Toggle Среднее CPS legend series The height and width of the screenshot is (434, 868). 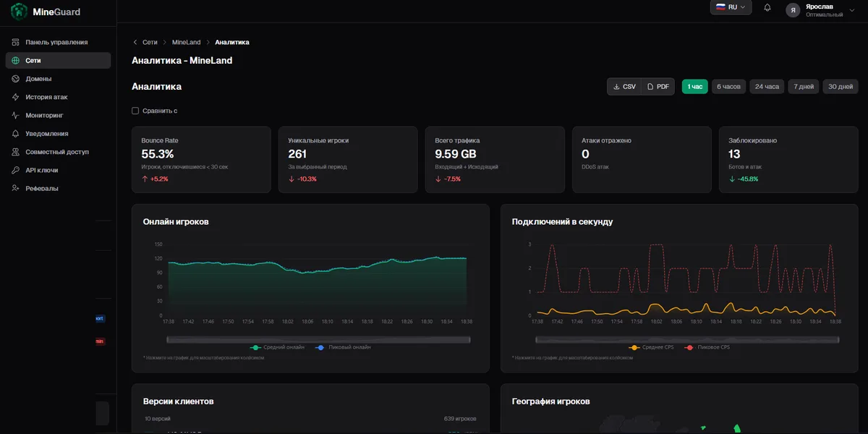point(652,347)
